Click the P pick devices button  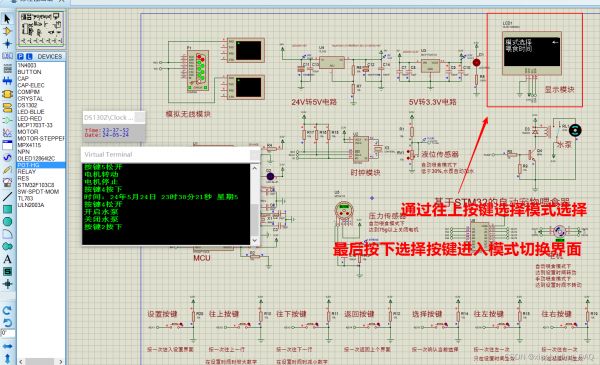click(21, 56)
